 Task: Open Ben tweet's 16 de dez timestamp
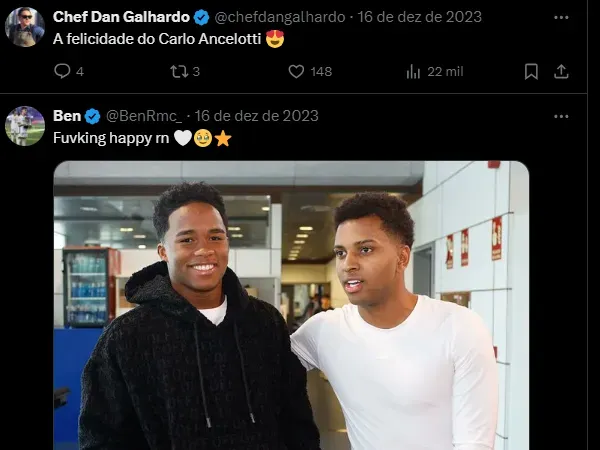pyautogui.click(x=256, y=116)
